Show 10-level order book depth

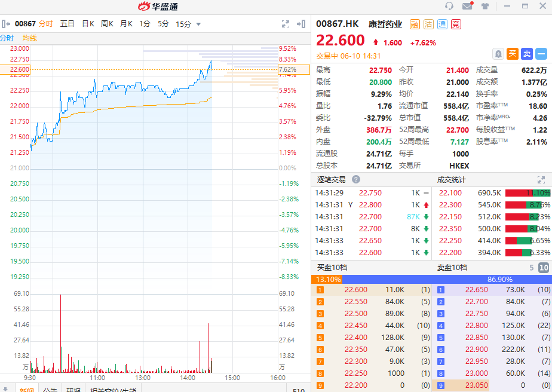pyautogui.click(x=544, y=268)
